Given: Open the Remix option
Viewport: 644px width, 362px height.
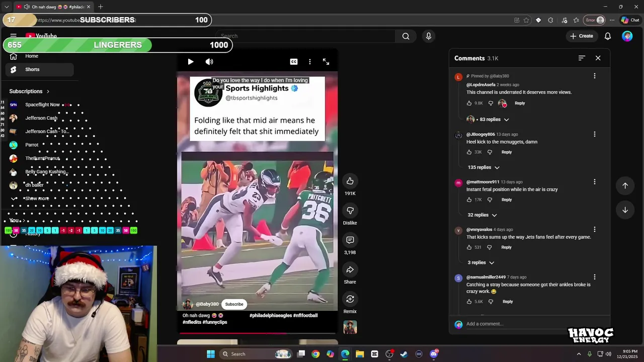Looking at the screenshot, I should [350, 299].
